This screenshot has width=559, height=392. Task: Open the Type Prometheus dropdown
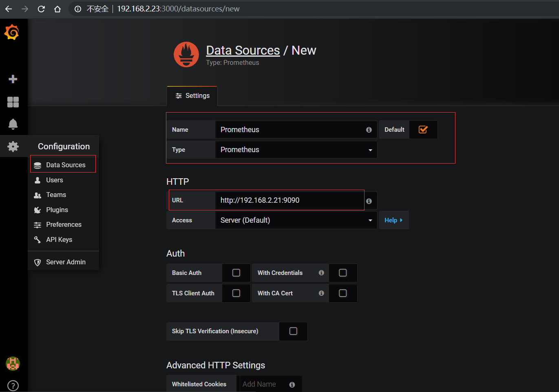pyautogui.click(x=296, y=150)
